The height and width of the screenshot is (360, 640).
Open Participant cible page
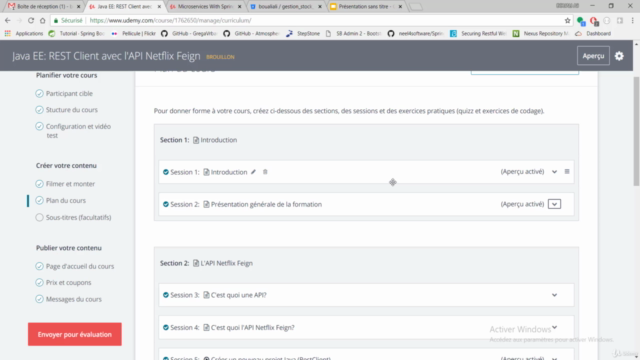tap(69, 93)
